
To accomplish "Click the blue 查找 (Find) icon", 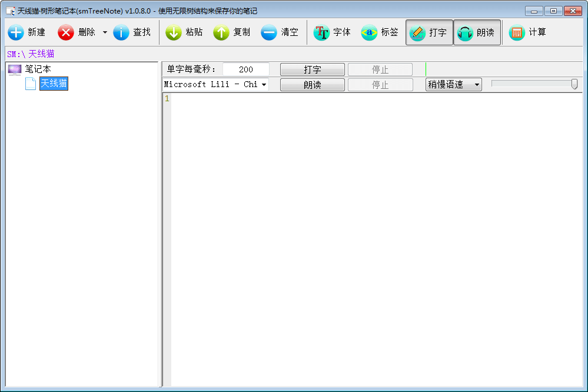I will 121,32.
